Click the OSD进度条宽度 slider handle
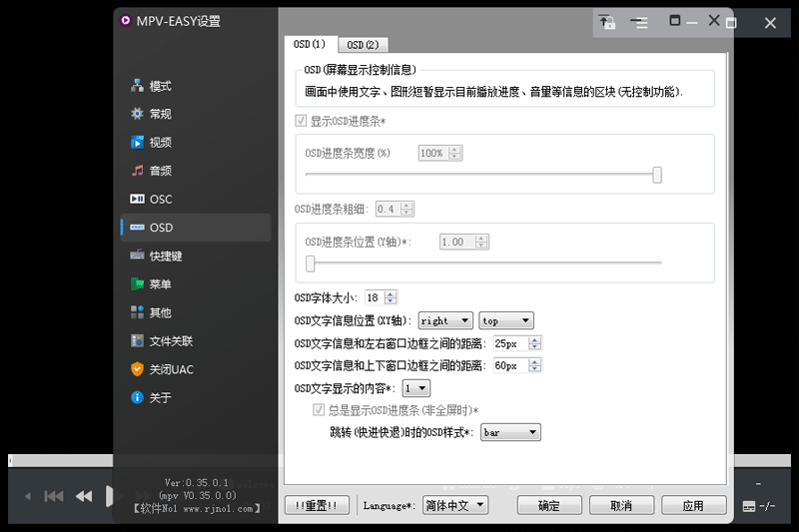This screenshot has width=799, height=532. pos(657,175)
